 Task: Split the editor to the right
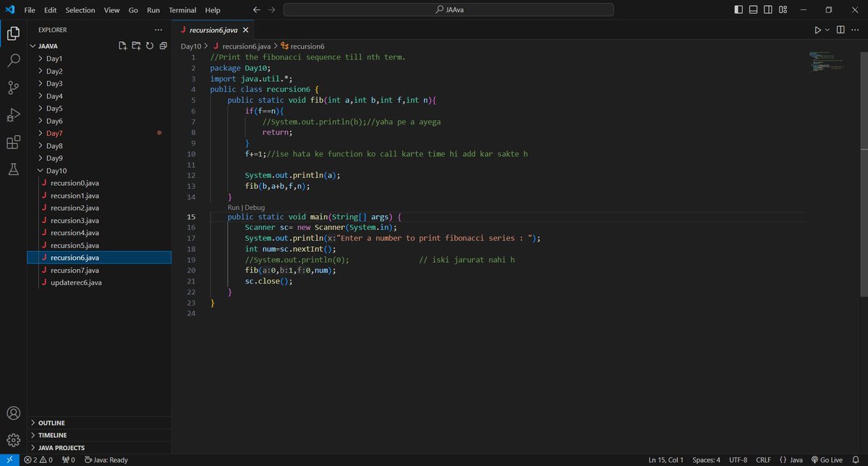841,30
